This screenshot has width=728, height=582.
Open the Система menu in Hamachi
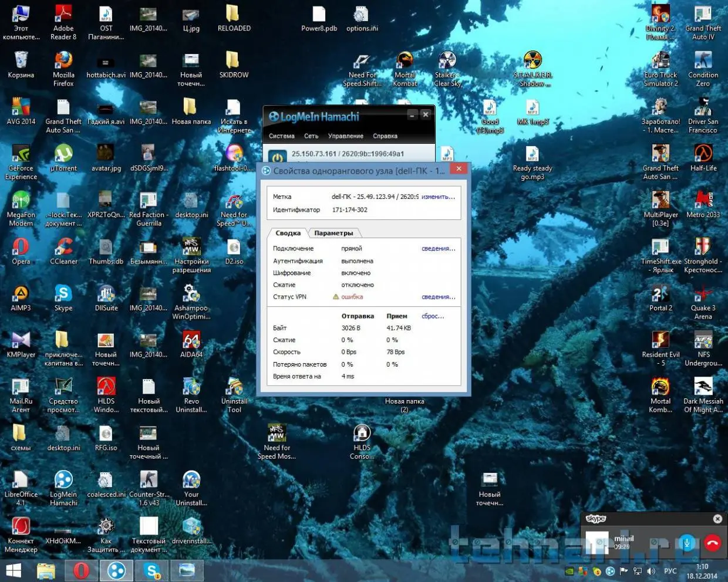point(281,136)
